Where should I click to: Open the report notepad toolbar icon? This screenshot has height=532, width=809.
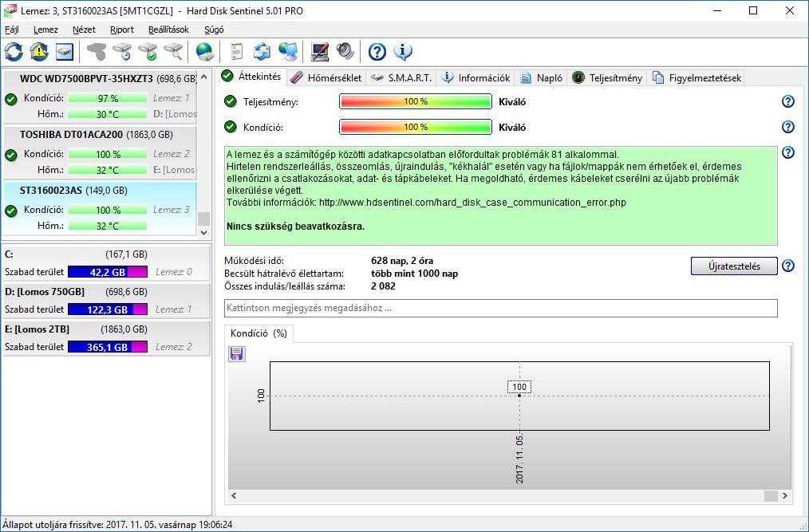(236, 52)
